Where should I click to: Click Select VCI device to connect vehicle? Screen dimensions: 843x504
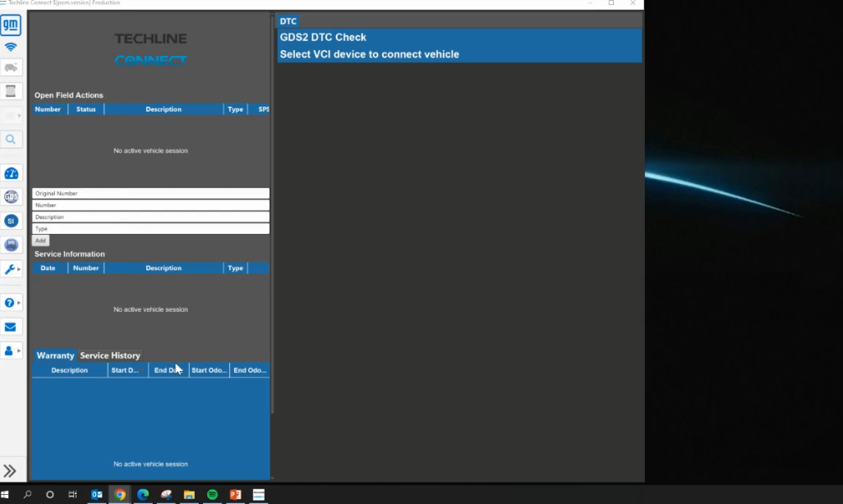459,54
